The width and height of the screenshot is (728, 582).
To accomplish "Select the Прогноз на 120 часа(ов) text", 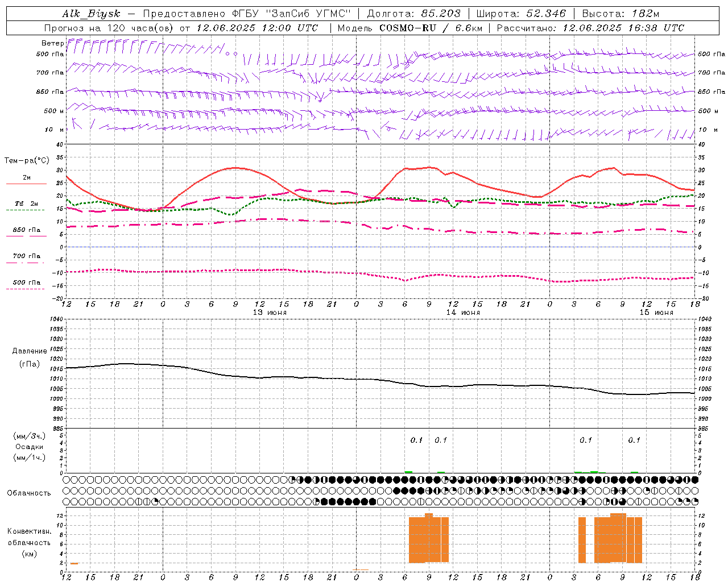I will (x=110, y=28).
